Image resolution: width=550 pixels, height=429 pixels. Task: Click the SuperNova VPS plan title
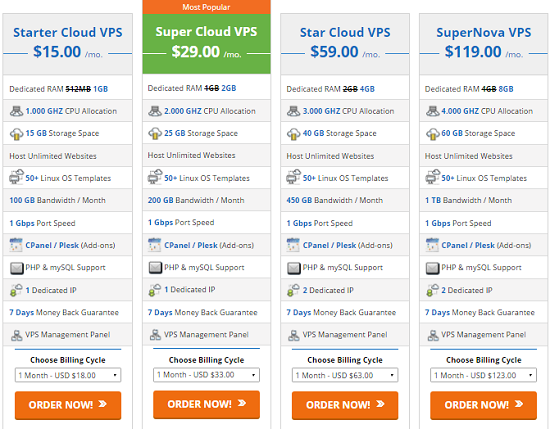(483, 32)
